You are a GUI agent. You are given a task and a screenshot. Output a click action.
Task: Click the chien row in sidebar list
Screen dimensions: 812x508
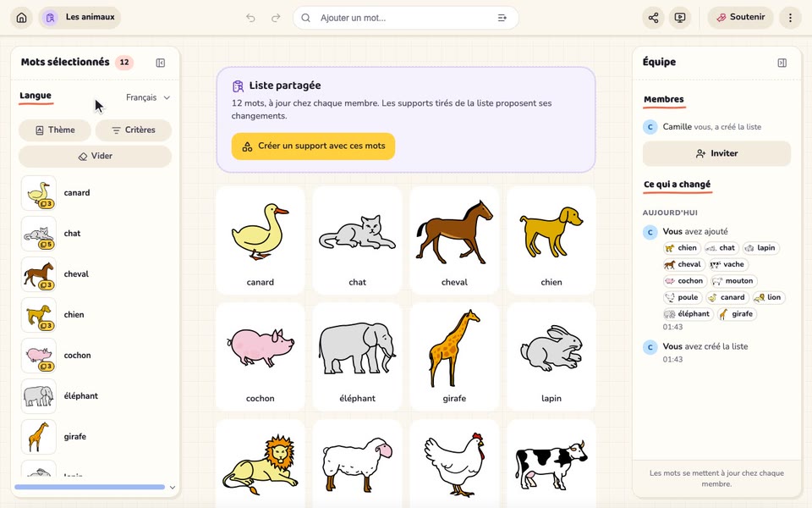(x=96, y=315)
